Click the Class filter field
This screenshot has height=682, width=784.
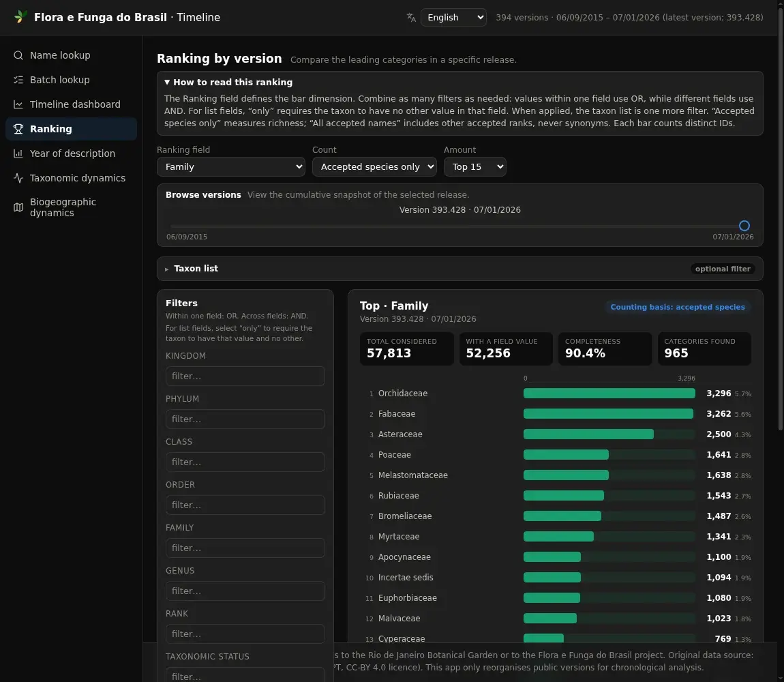[245, 462]
